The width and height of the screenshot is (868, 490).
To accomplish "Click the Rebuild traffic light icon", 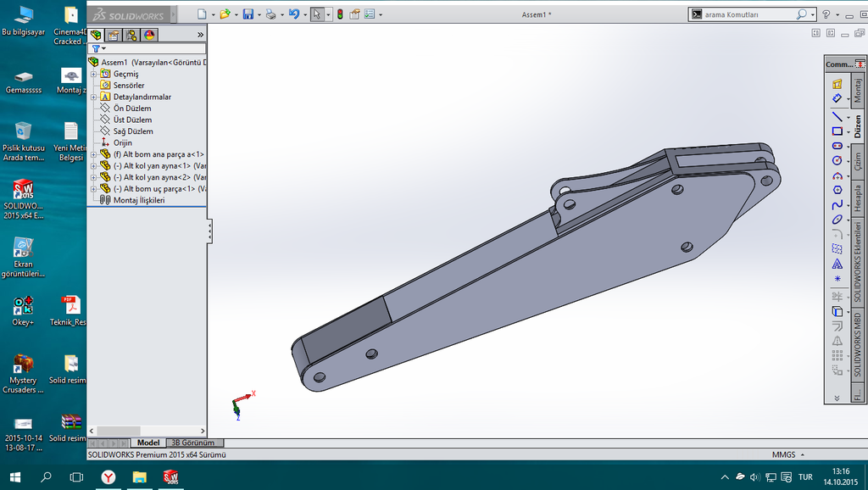I will 339,14.
